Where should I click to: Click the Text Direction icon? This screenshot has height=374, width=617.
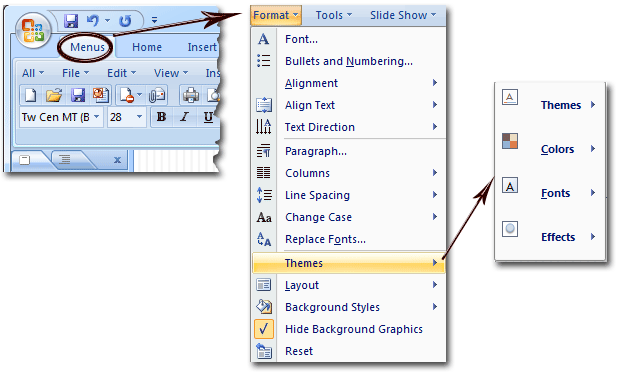pos(263,127)
